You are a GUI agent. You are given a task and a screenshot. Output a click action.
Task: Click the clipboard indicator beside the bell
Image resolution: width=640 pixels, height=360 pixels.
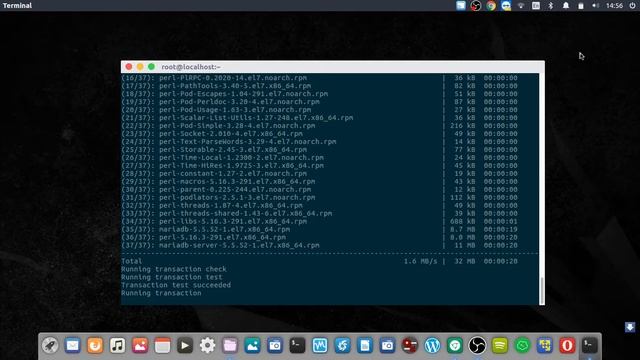(x=581, y=6)
